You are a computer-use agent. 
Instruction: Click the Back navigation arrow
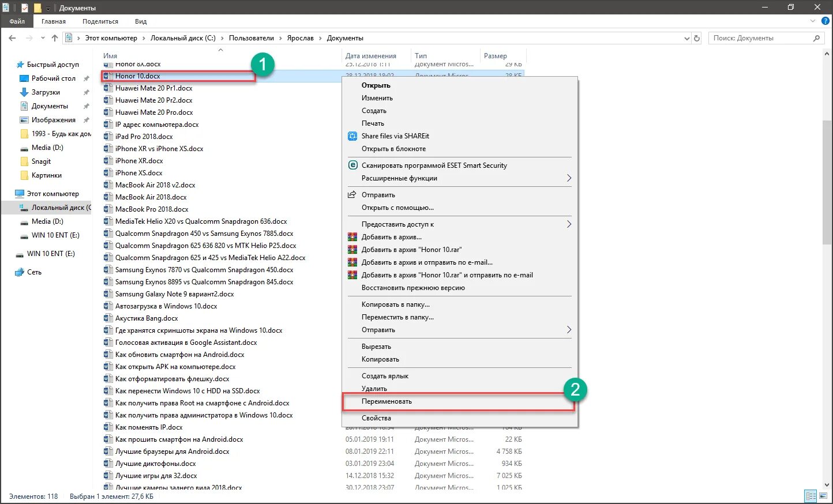pos(12,38)
